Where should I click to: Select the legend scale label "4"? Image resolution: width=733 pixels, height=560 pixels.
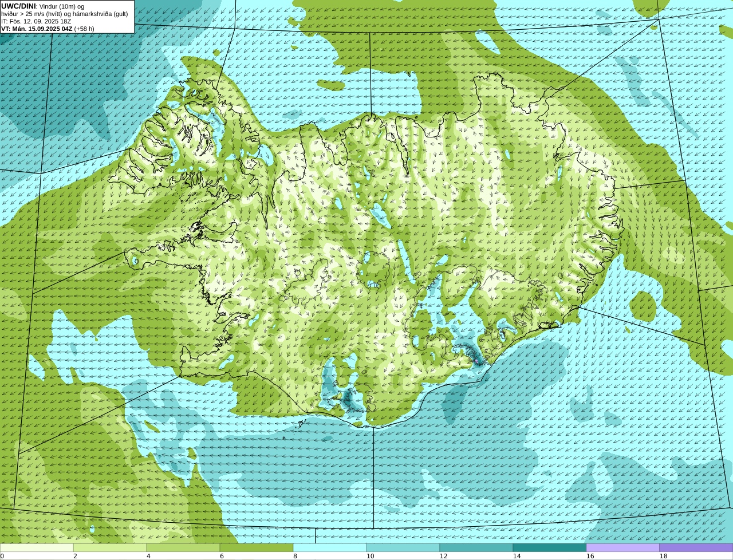[x=148, y=556]
